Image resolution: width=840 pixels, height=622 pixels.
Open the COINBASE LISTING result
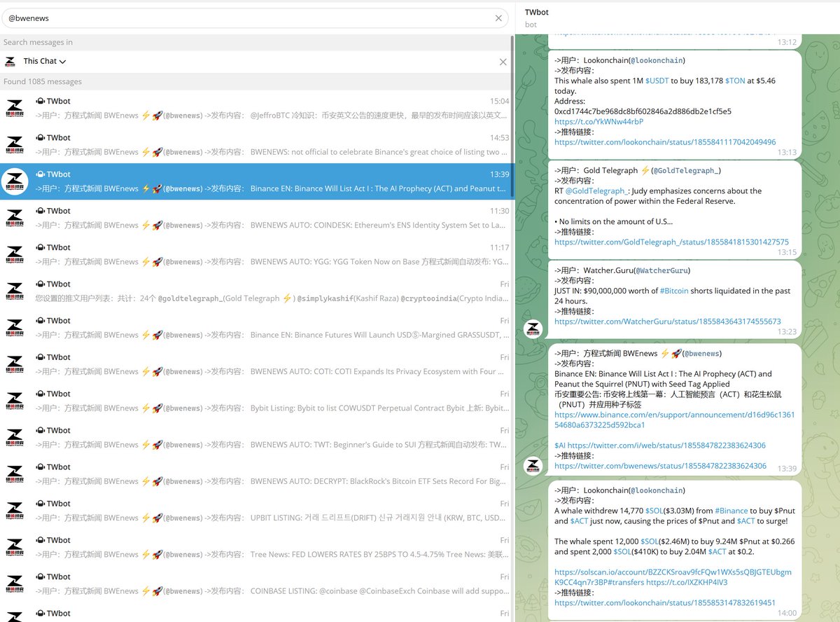click(x=257, y=583)
